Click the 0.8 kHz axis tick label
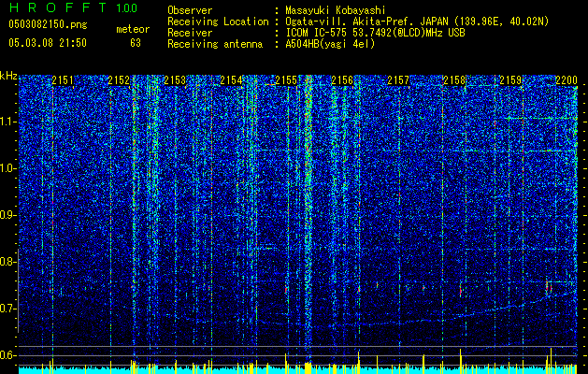Screen dimensions: 588x374 pos(7,262)
